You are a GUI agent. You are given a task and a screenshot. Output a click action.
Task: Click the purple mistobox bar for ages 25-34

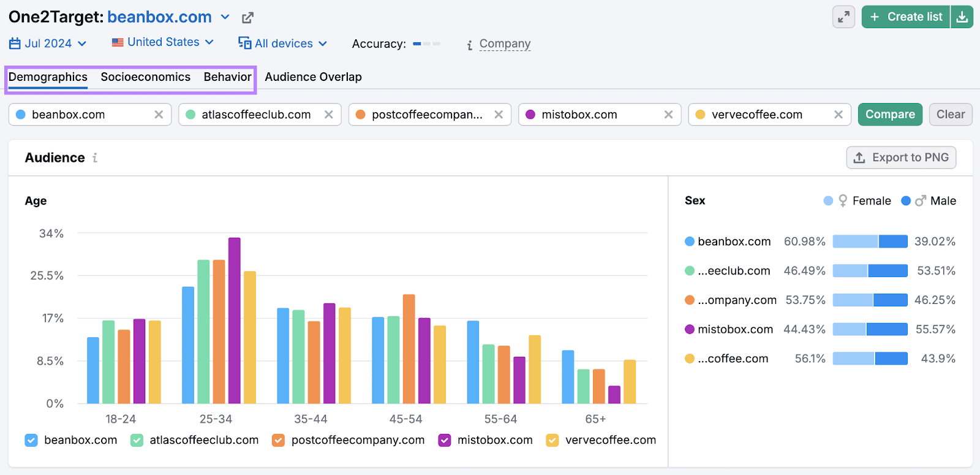click(235, 321)
